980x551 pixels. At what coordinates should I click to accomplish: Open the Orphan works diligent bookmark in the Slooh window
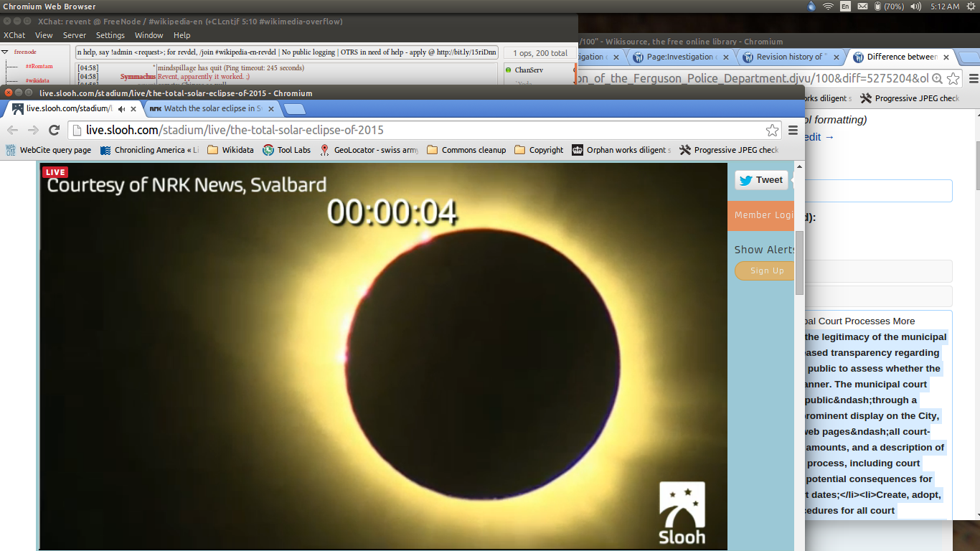[621, 150]
